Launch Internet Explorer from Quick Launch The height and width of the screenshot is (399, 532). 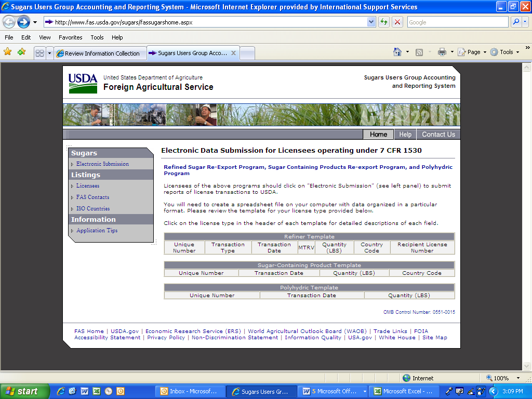click(61, 391)
